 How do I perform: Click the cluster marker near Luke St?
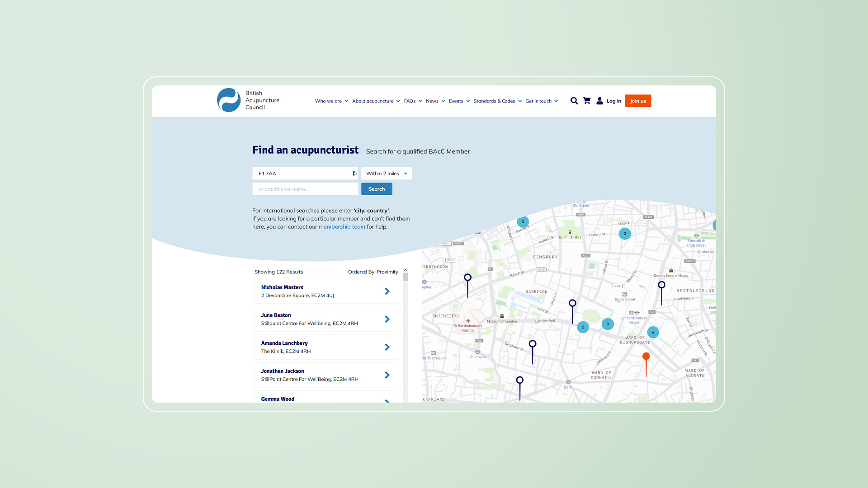tap(625, 234)
